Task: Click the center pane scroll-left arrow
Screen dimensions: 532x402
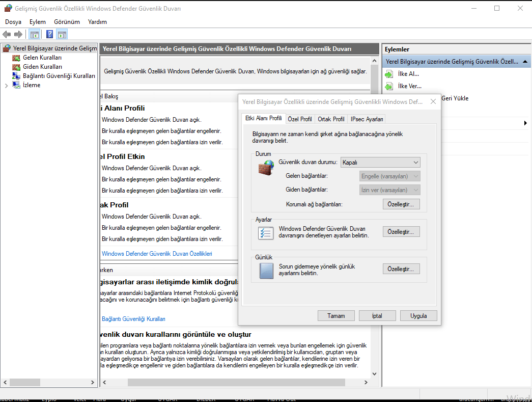Action: pos(104,382)
